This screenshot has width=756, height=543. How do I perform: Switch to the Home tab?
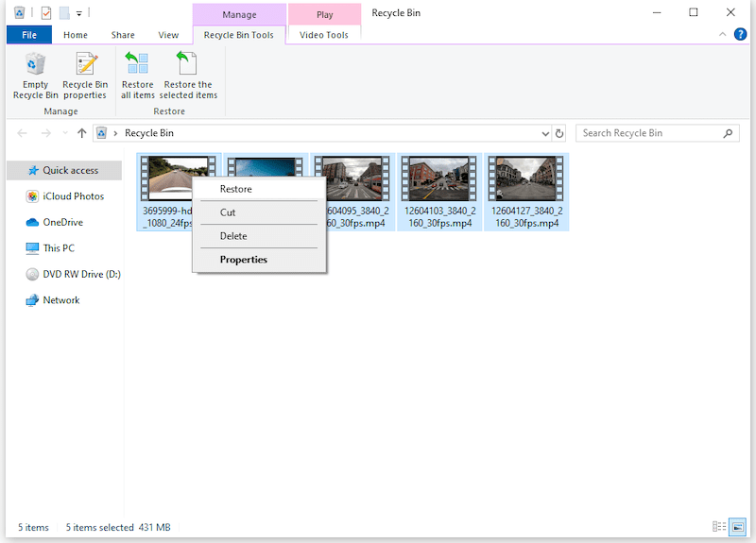click(76, 35)
